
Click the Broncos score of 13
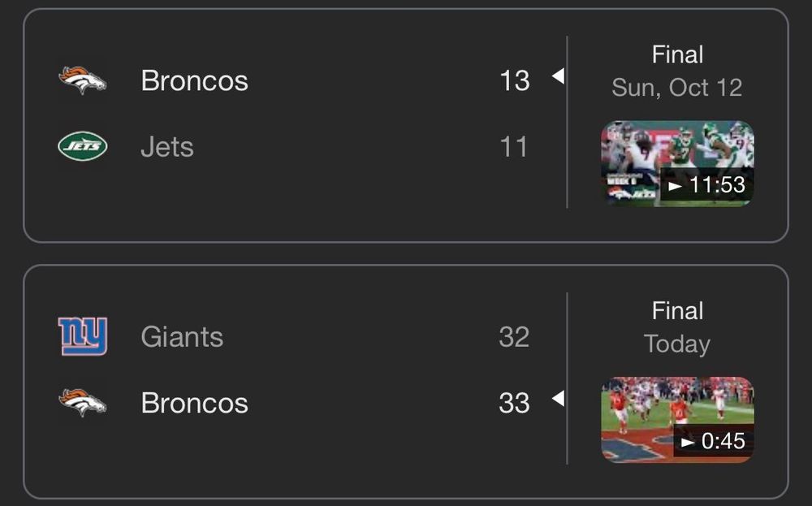(x=514, y=80)
